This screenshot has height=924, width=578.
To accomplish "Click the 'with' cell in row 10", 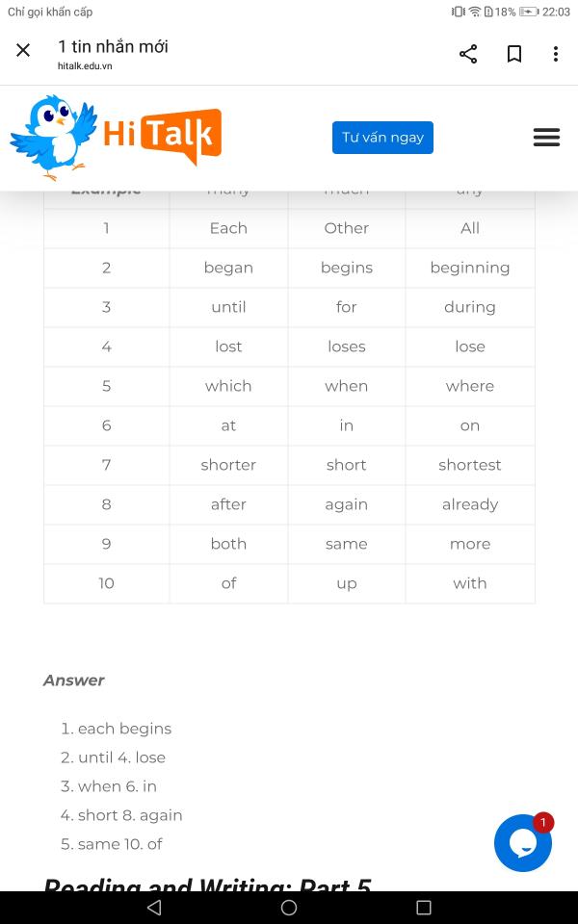I will pos(470,583).
